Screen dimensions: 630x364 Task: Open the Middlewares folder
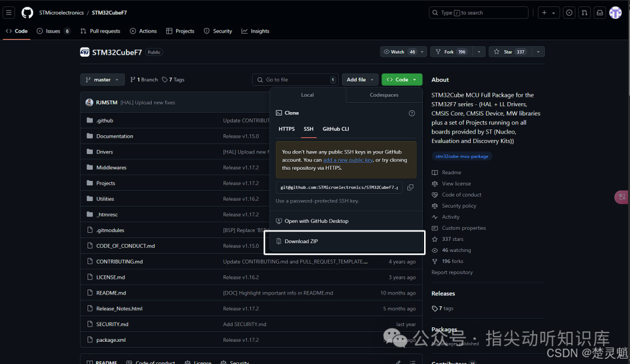click(x=111, y=167)
